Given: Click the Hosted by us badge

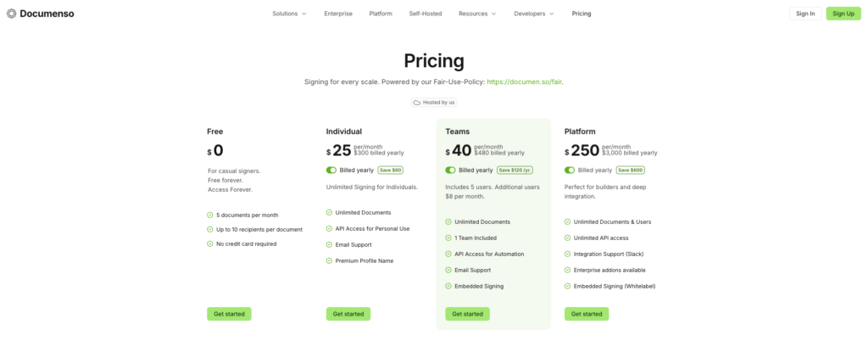Looking at the screenshot, I should 434,103.
